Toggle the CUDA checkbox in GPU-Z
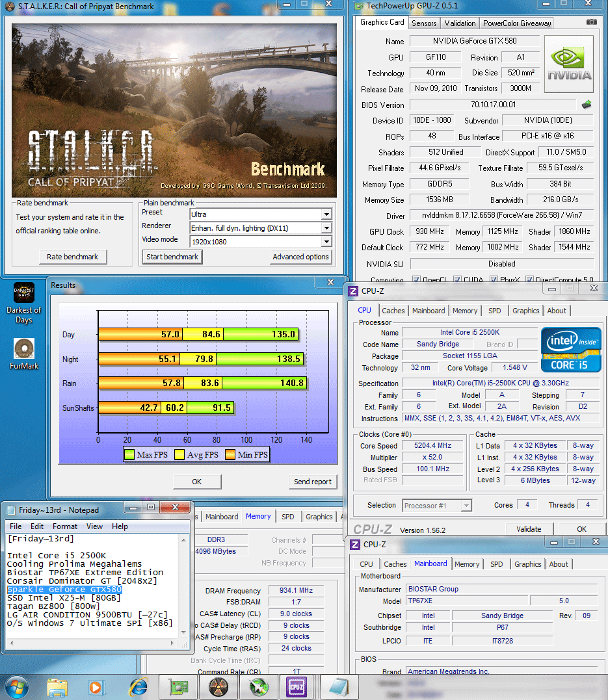Screen dimensions: 608x700 (457, 279)
